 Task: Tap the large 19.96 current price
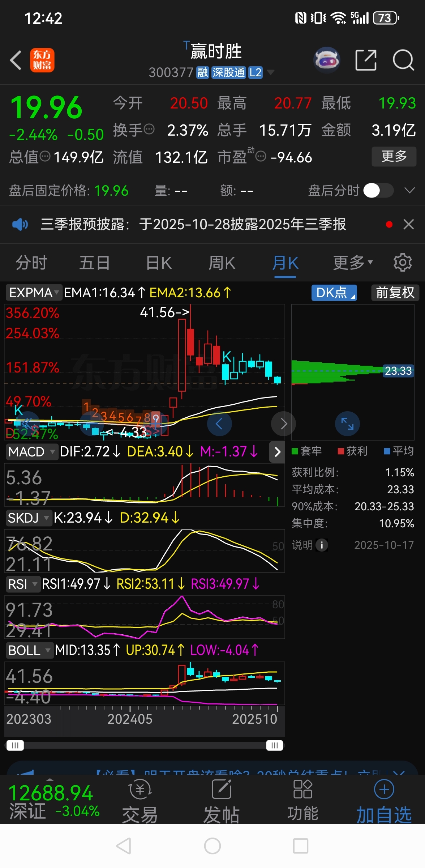[46, 107]
